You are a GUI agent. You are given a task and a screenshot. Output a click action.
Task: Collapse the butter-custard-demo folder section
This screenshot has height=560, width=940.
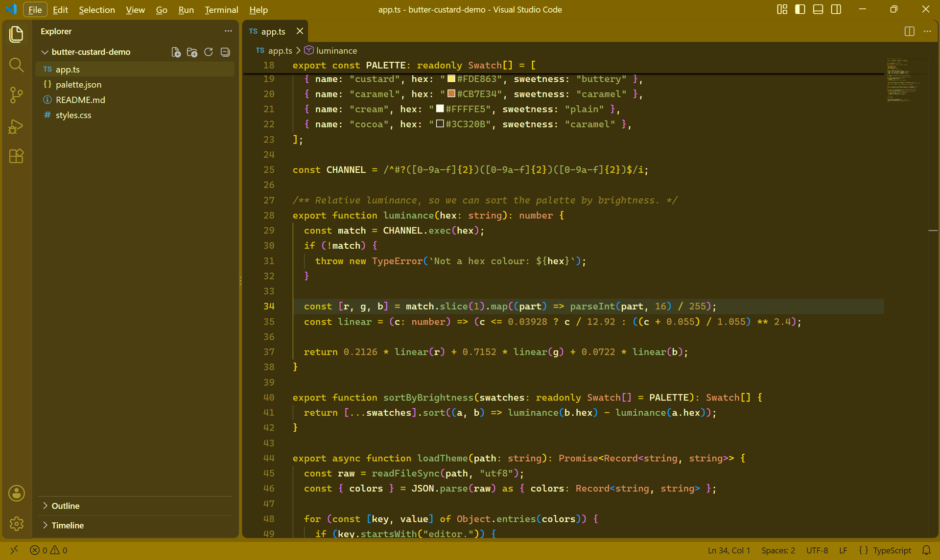[135, 52]
